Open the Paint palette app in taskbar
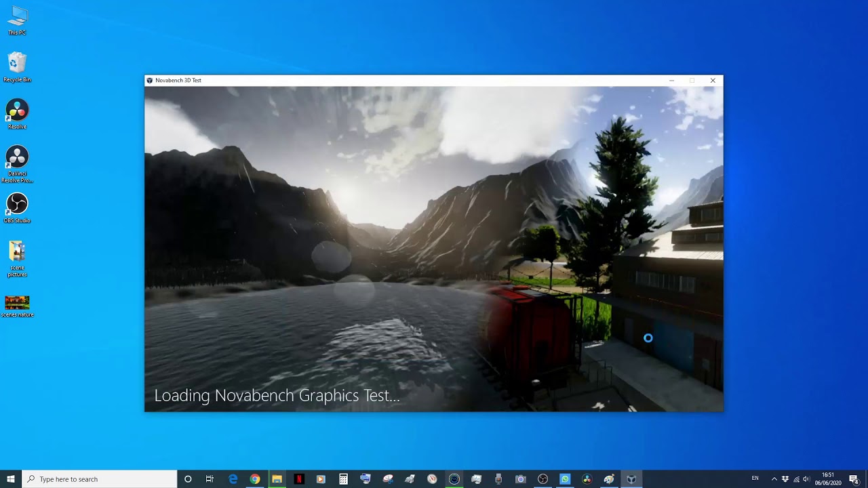The height and width of the screenshot is (488, 868). [x=609, y=479]
